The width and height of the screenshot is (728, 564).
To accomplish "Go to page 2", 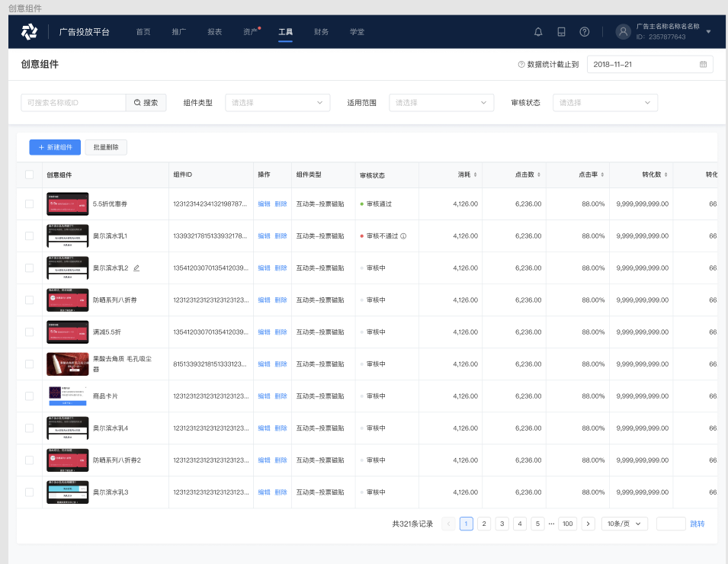I will click(484, 524).
